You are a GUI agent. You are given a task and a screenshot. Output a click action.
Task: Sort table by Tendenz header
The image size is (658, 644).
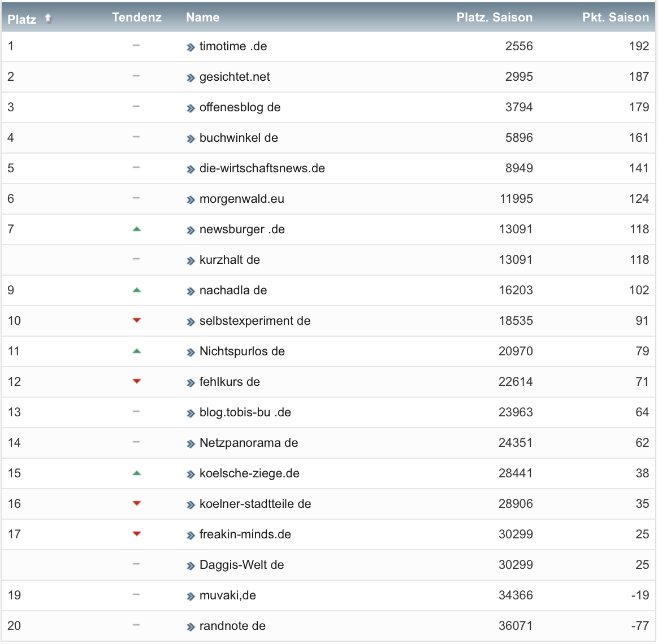(137, 17)
